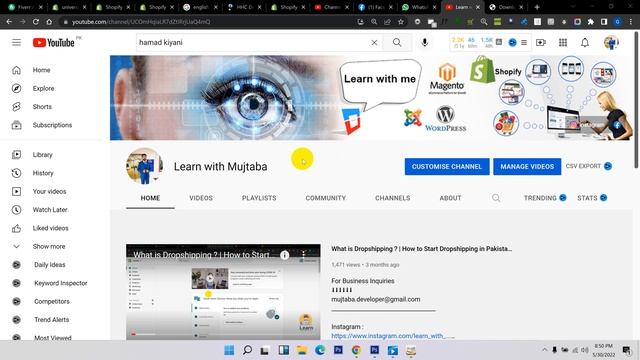Open Trend Alerts in the sidebar
Viewport: 640px width, 360px height.
[51, 320]
